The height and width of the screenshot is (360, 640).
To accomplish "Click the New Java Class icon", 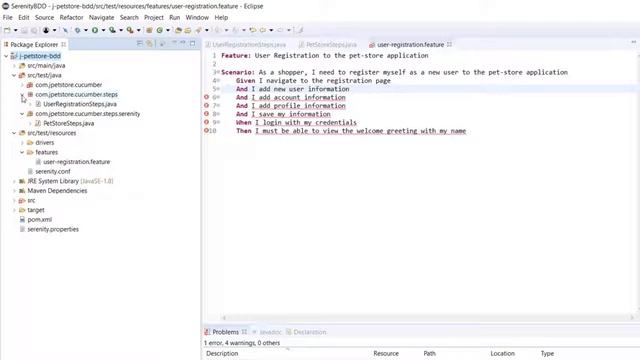I will (160, 30).
